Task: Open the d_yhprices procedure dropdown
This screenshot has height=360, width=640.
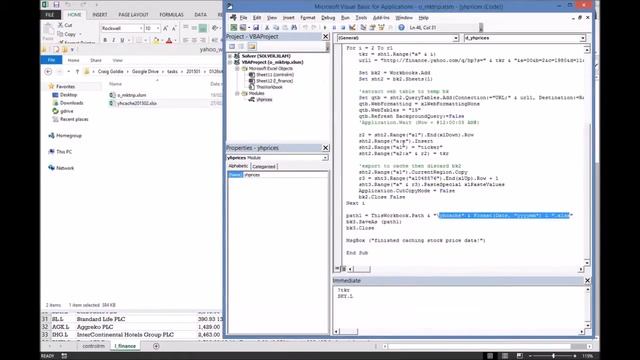Action: click(582, 38)
